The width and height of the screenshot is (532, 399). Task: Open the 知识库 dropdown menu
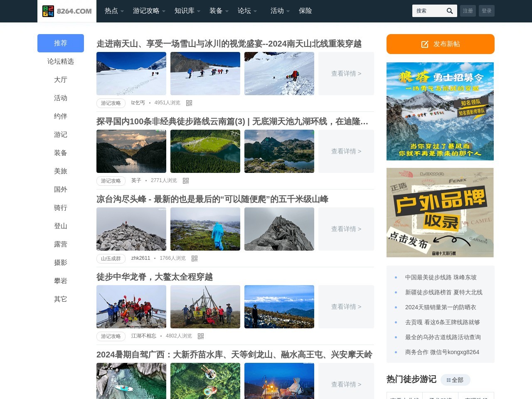(184, 11)
